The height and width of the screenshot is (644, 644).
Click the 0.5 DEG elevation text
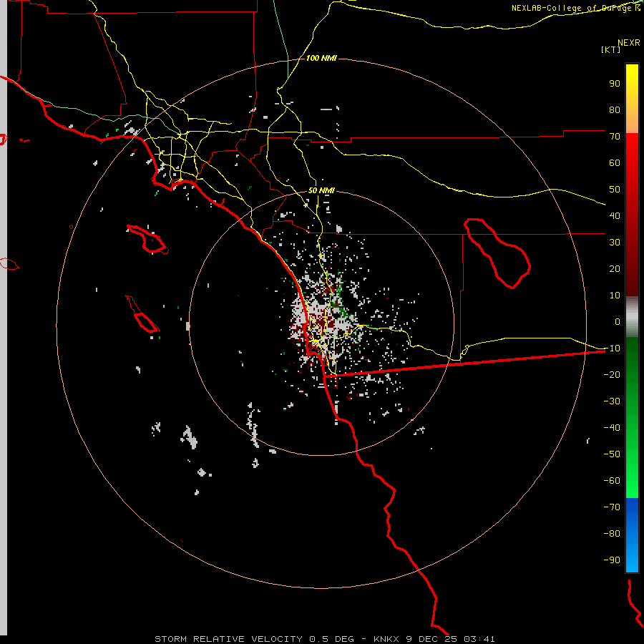pos(331,639)
